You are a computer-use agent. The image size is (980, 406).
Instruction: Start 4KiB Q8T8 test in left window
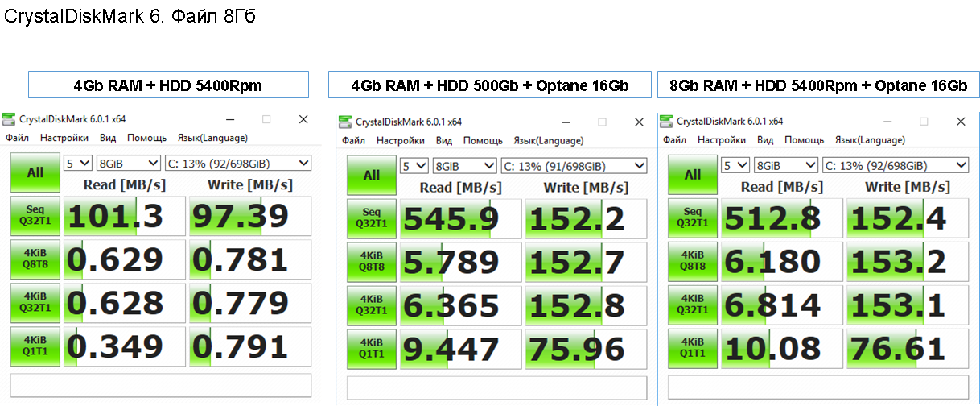coord(35,259)
